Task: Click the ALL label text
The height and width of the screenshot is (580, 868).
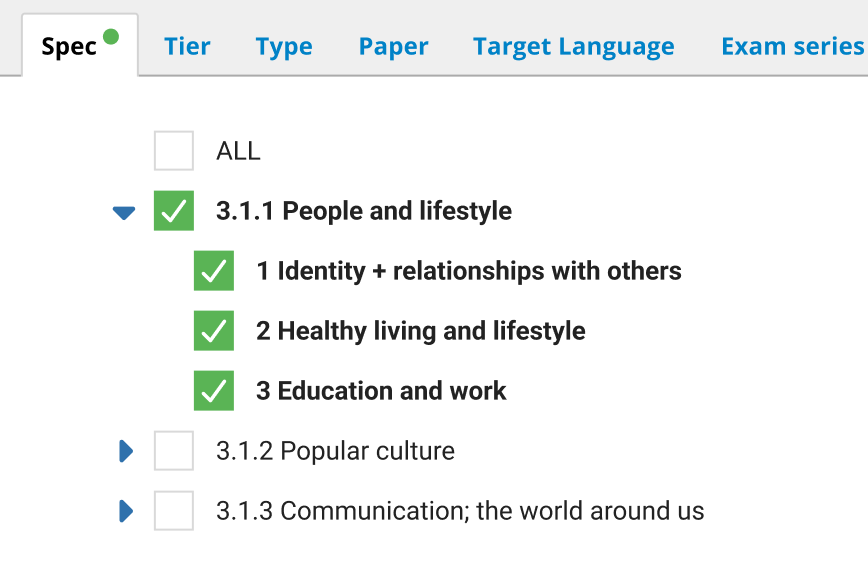Action: tap(237, 151)
